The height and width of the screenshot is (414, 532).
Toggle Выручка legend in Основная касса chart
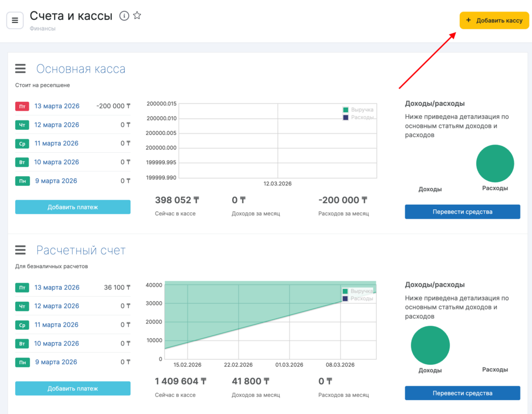[358, 110]
